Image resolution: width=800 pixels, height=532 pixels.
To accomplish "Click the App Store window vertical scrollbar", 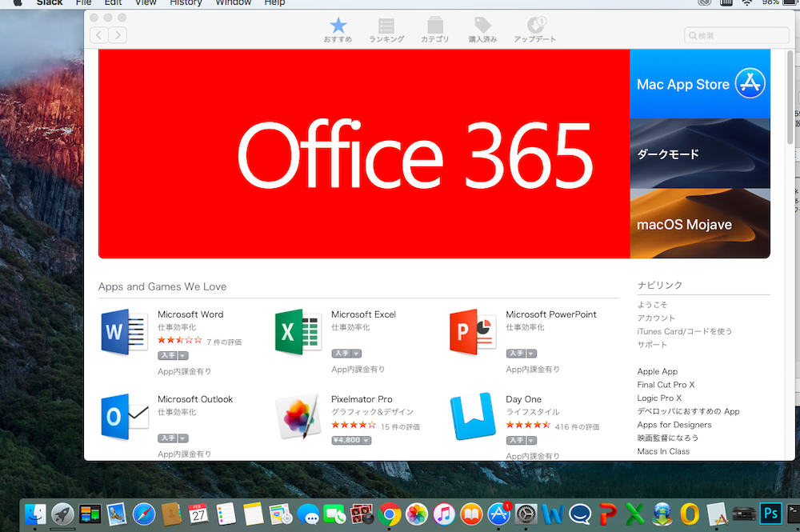I will [790, 98].
